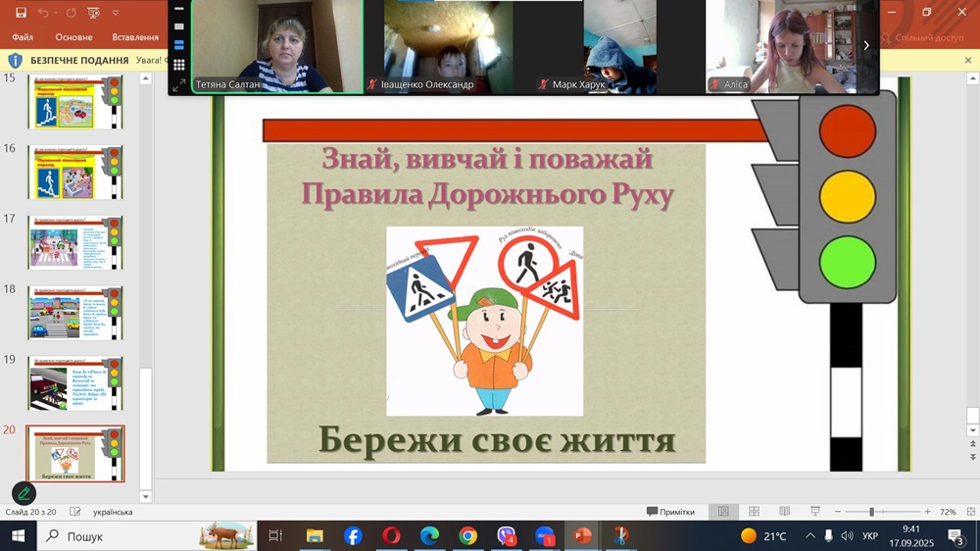Open Viber from the taskbar
Viewport: 980px width, 551px height.
pos(507,536)
